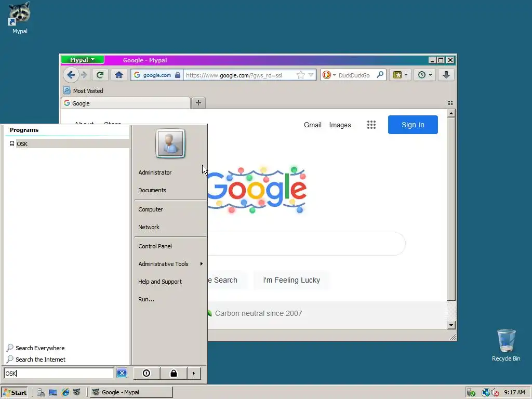Open a new tab with plus button

point(198,103)
